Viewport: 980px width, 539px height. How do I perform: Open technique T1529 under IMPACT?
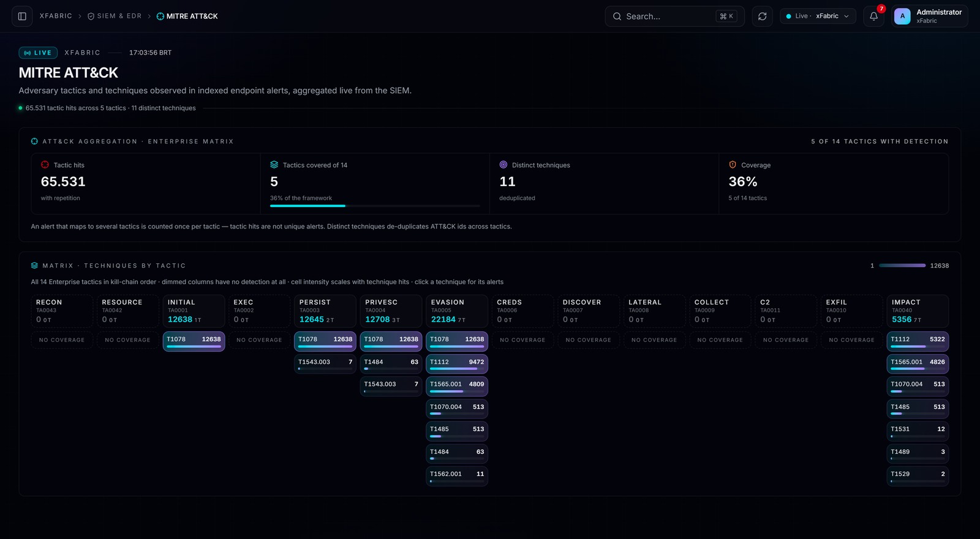[918, 476]
